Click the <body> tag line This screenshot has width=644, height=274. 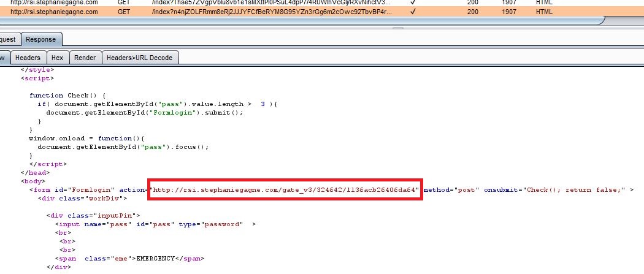point(33,181)
